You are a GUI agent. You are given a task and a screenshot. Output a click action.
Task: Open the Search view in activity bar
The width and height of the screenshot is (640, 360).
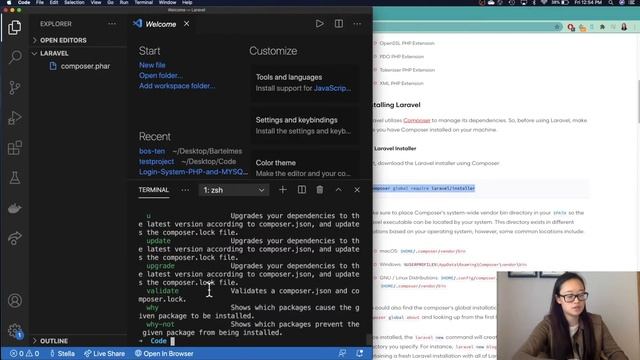tap(15, 57)
